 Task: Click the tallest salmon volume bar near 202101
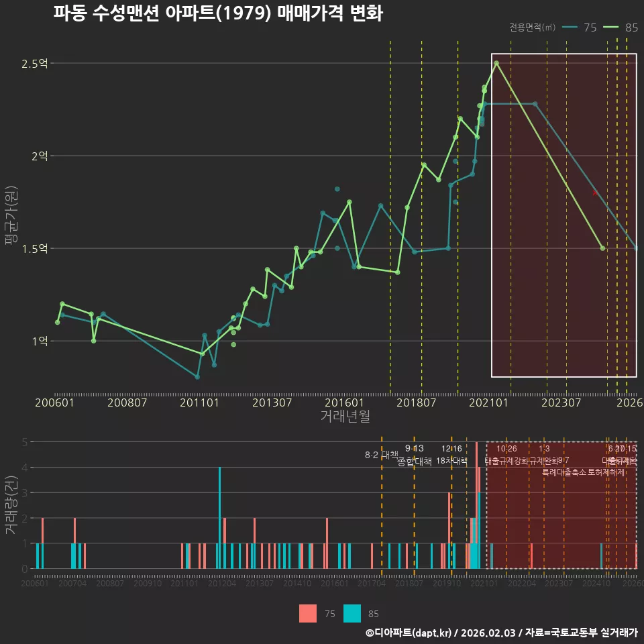[476, 505]
